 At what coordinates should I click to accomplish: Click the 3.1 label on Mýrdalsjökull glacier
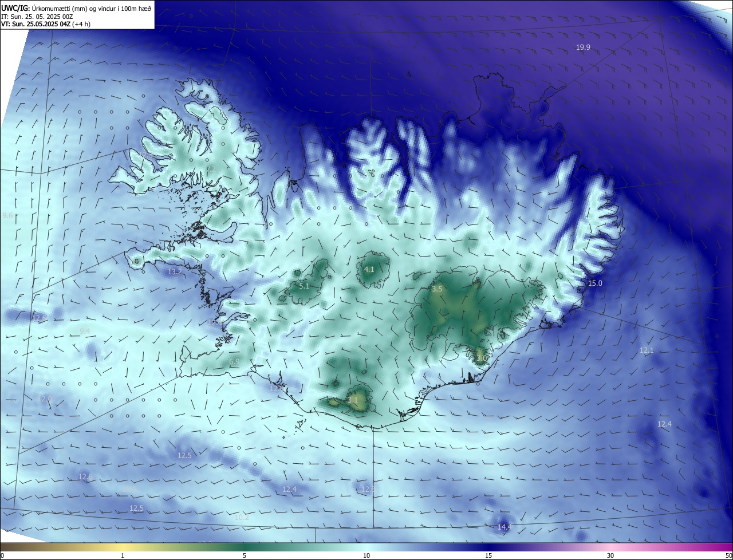(353, 400)
